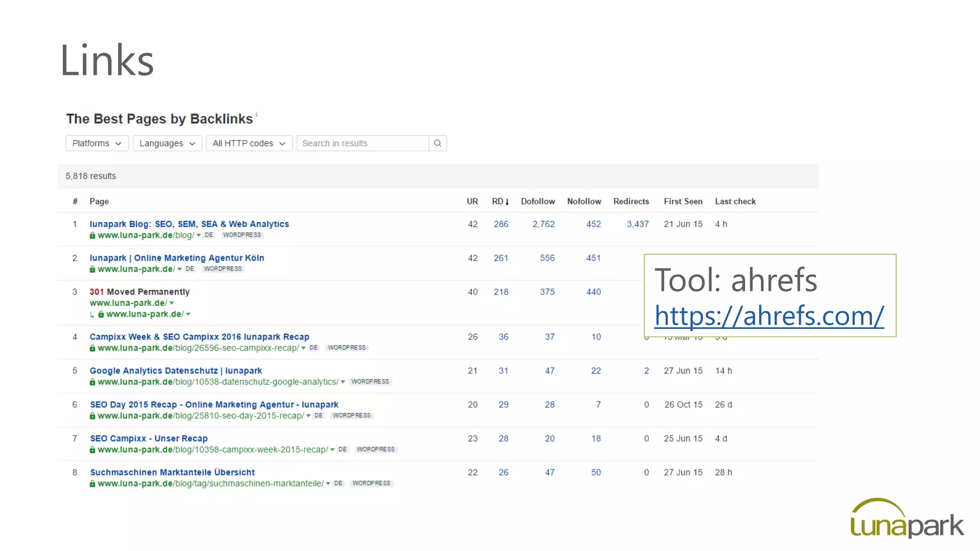Click RD column sort arrow
This screenshot has height=551, width=980.
tap(507, 202)
